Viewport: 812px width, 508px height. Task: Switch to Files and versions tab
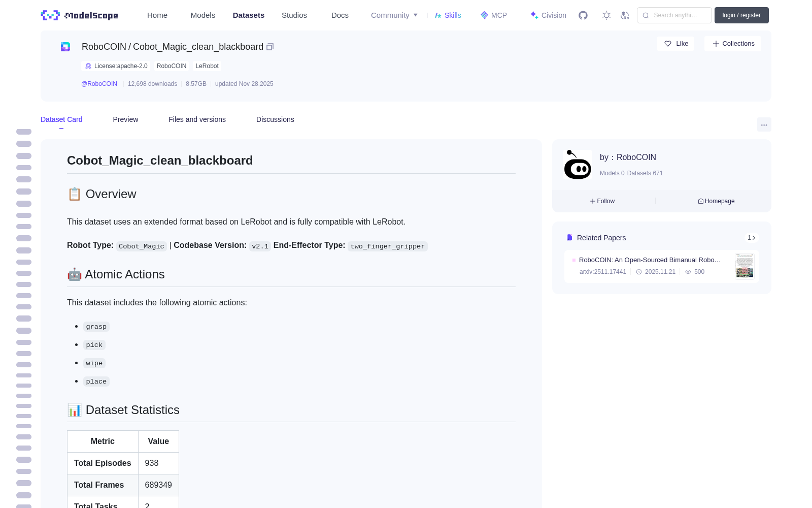[197, 119]
